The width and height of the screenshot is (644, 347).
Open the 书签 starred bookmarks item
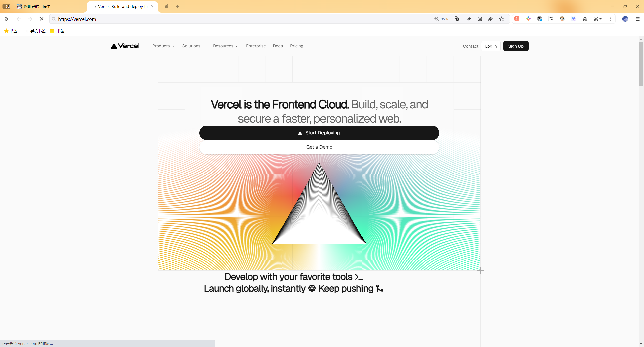coord(11,31)
